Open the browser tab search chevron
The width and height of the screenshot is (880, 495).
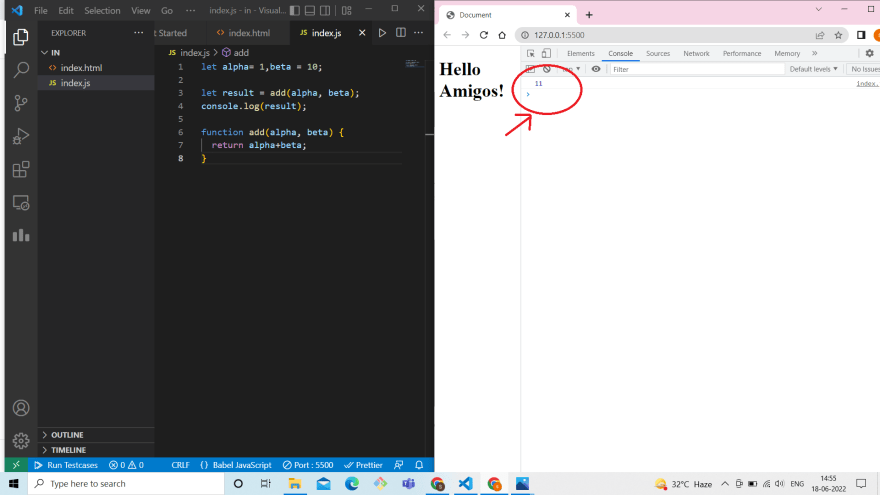coord(819,10)
